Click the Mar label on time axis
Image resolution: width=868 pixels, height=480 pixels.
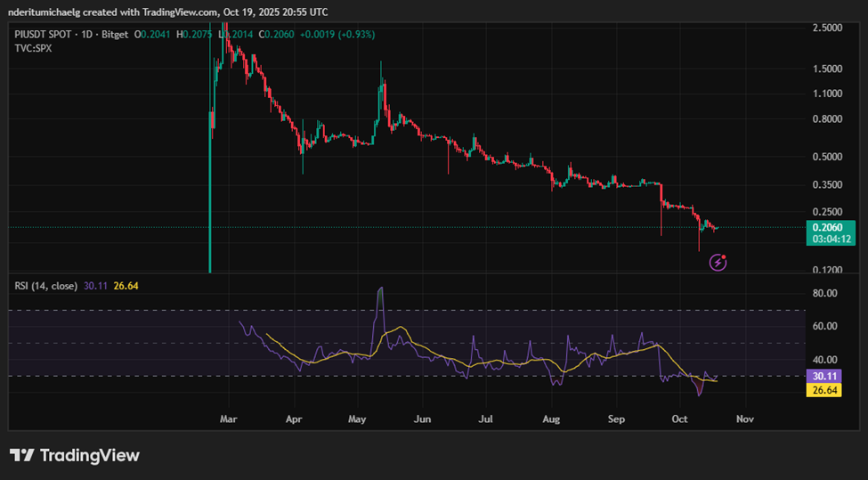pyautogui.click(x=229, y=418)
